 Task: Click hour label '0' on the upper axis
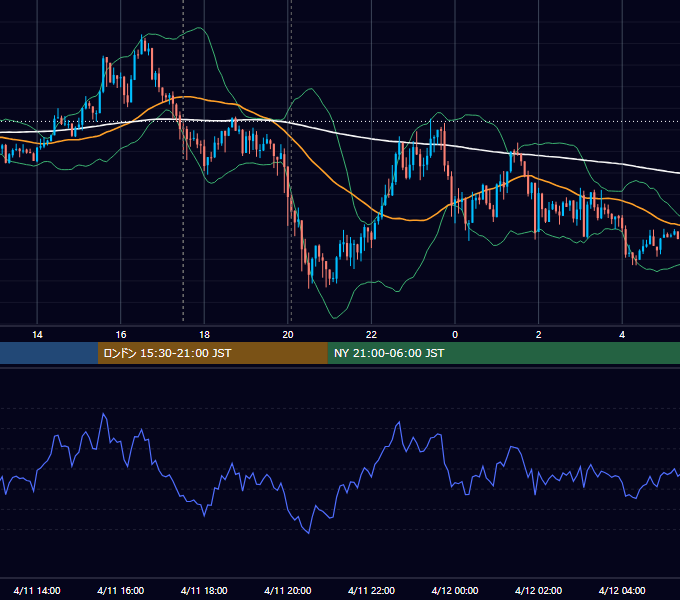point(455,335)
